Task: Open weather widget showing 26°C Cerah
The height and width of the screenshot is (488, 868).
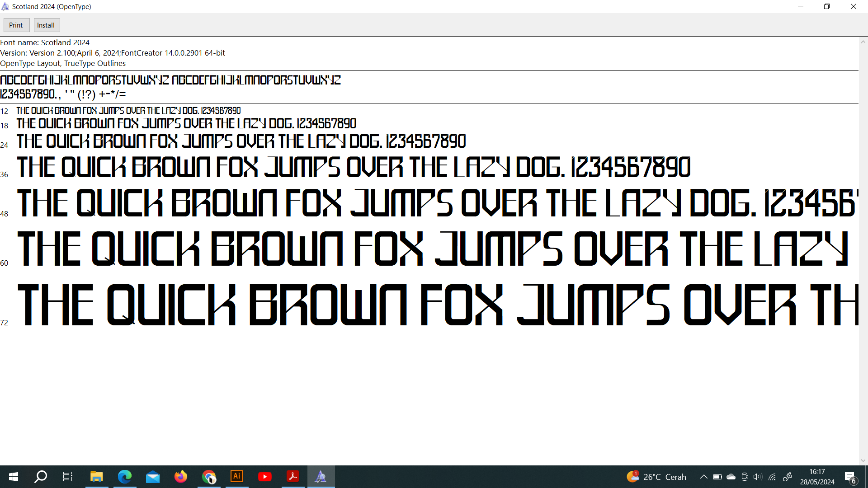Action: pyautogui.click(x=656, y=477)
